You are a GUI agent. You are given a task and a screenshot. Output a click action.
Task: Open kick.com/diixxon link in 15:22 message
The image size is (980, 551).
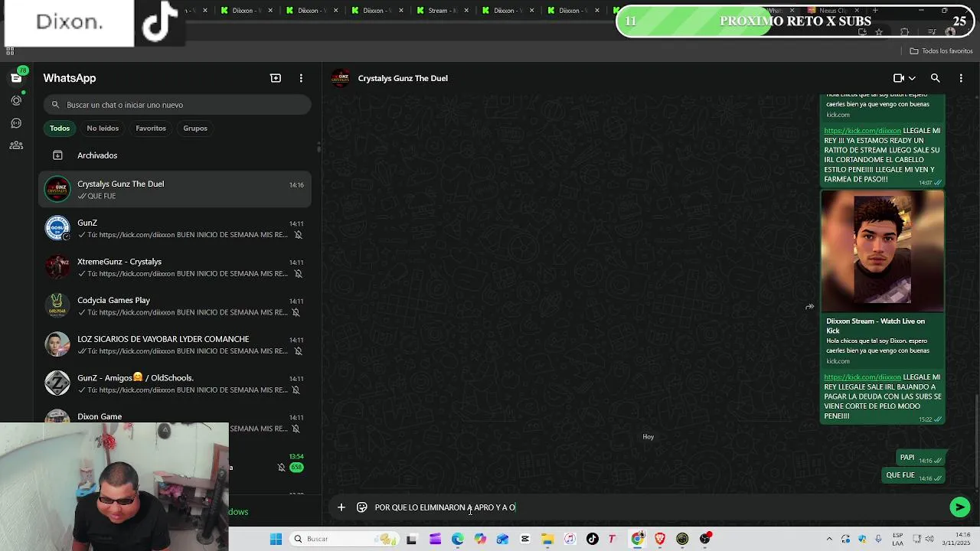[x=862, y=377]
